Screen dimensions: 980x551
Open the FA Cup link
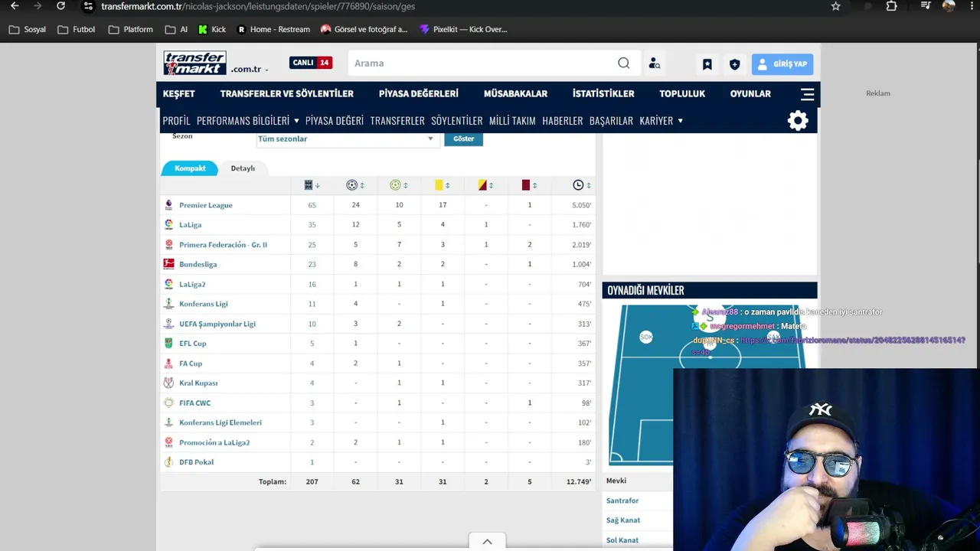[191, 364]
